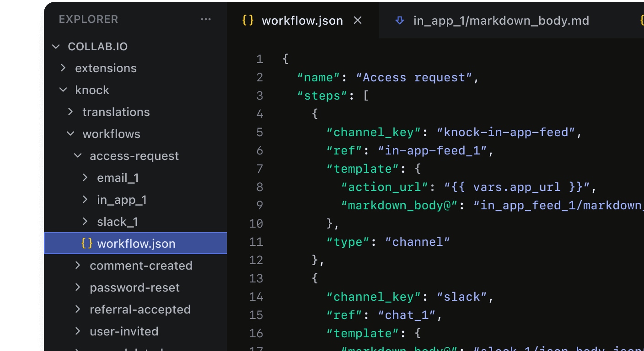Click line number 8 in the editor gutter
This screenshot has width=644, height=351.
259,187
